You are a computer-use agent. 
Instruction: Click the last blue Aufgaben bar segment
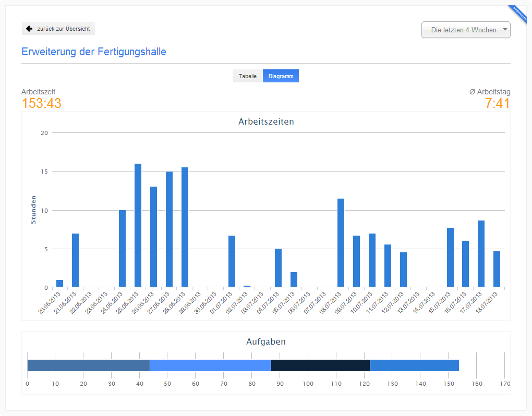pos(414,365)
